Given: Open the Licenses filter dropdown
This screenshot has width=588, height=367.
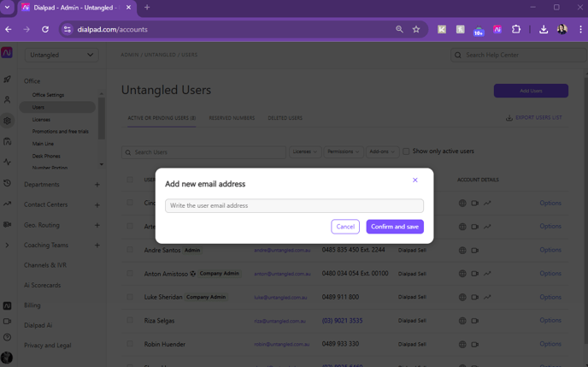Looking at the screenshot, I should tap(305, 151).
